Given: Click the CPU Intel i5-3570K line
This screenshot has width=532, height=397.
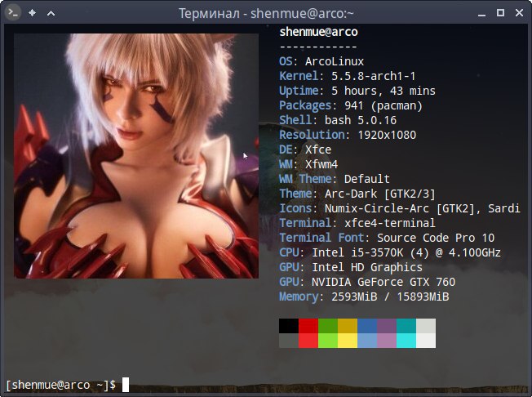Looking at the screenshot, I should point(390,252).
